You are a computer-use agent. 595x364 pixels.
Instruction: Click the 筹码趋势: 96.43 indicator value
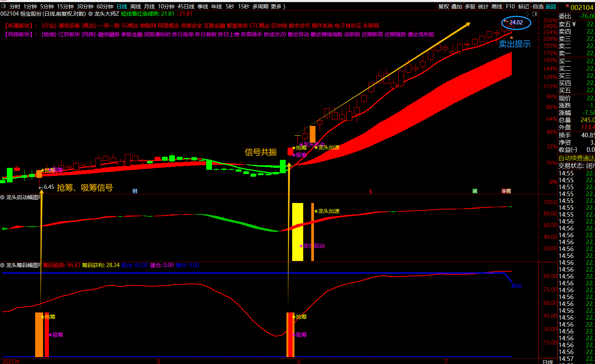point(61,265)
